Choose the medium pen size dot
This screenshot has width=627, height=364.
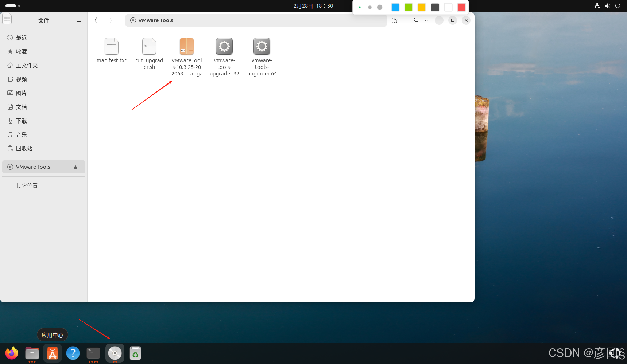click(x=370, y=7)
